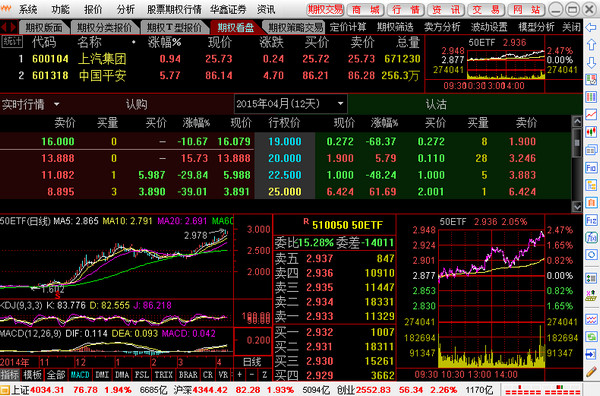
Task: Click the chart zoom-in plus button
Action: (x=240, y=375)
